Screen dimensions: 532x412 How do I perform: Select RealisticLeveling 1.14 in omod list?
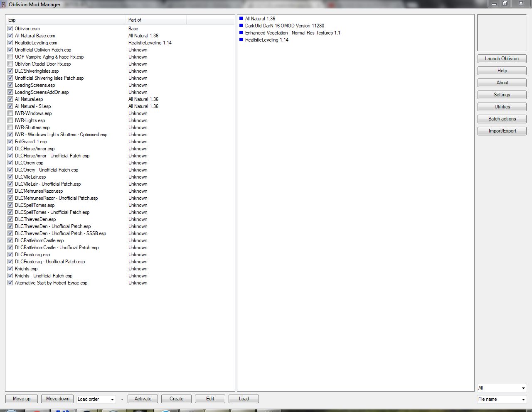coord(266,40)
